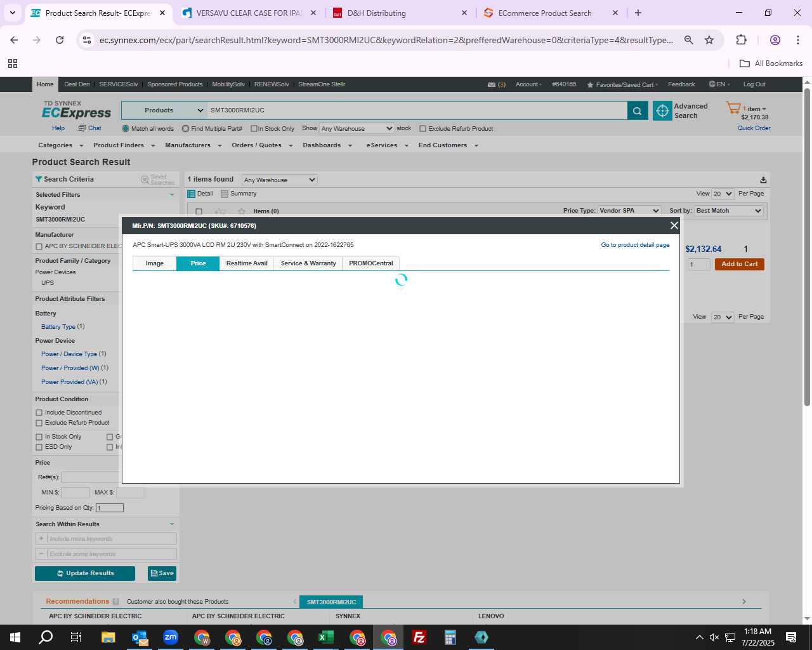Switch to PROMOCentral tab

pyautogui.click(x=371, y=263)
